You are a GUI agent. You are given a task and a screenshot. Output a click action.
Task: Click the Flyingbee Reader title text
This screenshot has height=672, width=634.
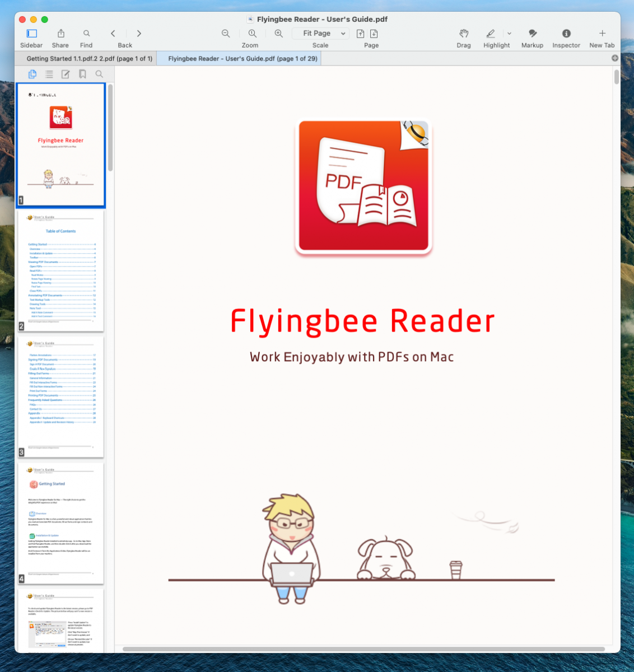(x=362, y=321)
